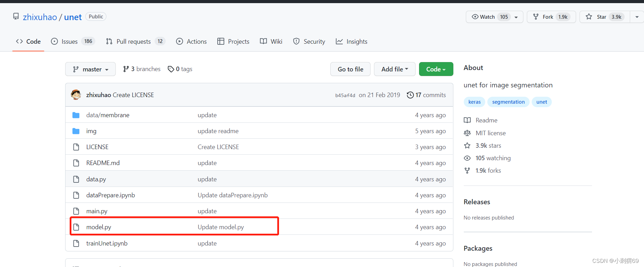Select the unet topic tag
Screen dimensions: 644x267
[x=542, y=102]
